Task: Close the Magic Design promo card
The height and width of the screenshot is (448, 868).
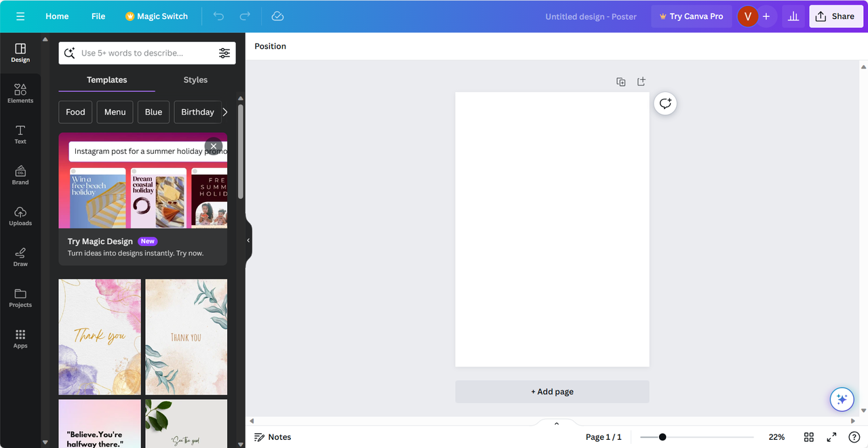Action: (x=214, y=146)
